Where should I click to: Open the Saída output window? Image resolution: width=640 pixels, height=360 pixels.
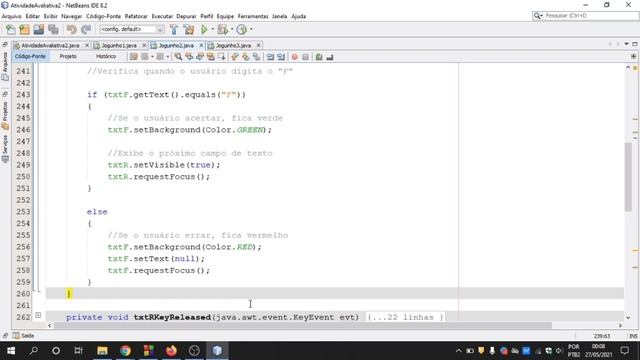[23, 336]
